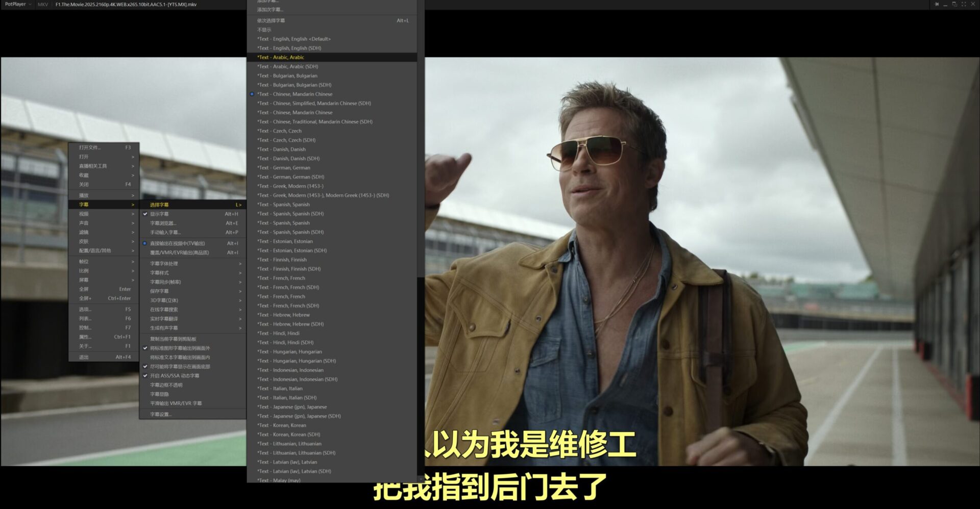
Task: Select Greek, Modern (1453-) subtitle track
Action: 332,186
